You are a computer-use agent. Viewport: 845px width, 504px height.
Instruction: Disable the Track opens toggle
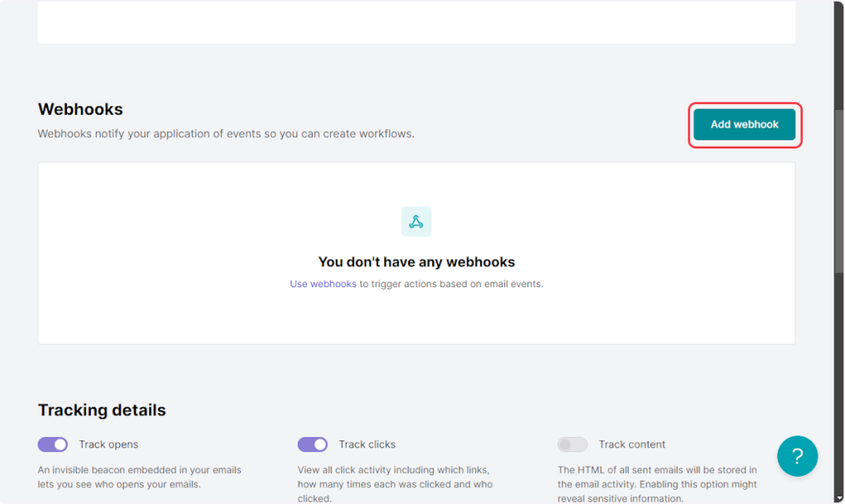53,445
